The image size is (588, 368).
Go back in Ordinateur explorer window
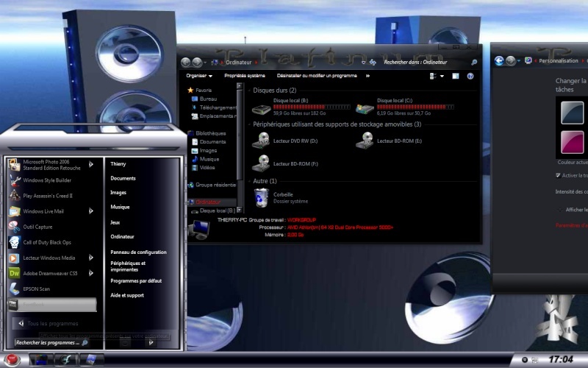[x=185, y=63]
